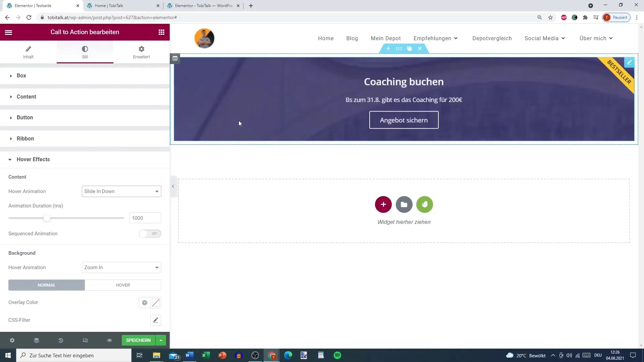Click the Angebot sichern button
Screen dimensions: 644x362
404,120
